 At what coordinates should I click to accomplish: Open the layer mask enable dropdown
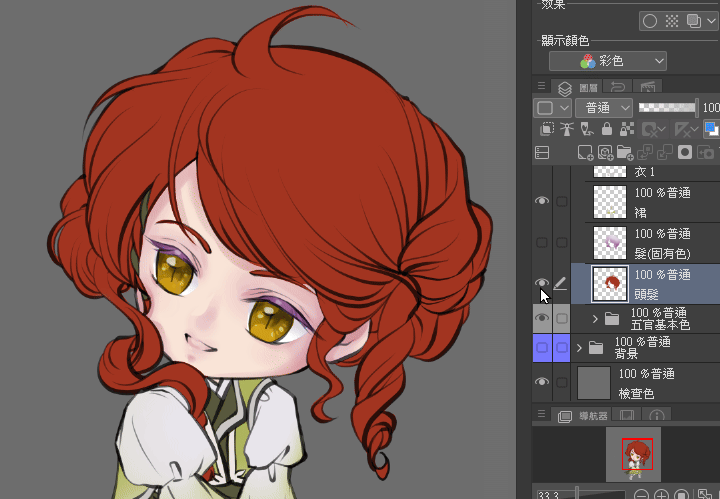click(x=654, y=129)
